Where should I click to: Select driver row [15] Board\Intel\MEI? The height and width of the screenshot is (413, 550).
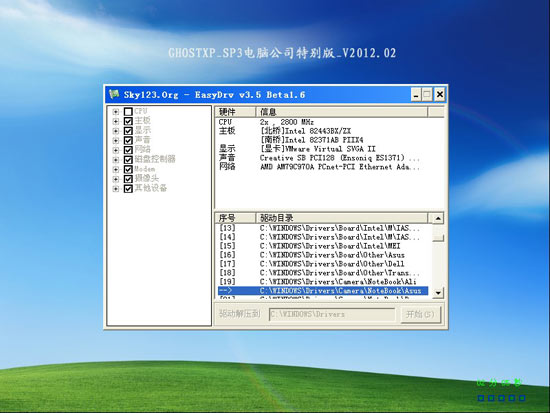tap(323, 246)
